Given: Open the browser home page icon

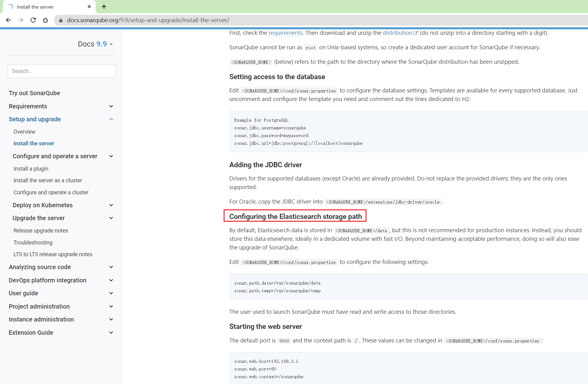Looking at the screenshot, I should [x=46, y=20].
